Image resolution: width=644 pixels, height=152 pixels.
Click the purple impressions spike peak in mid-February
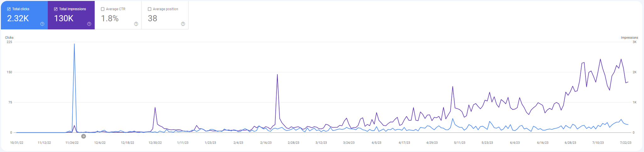[x=277, y=75]
